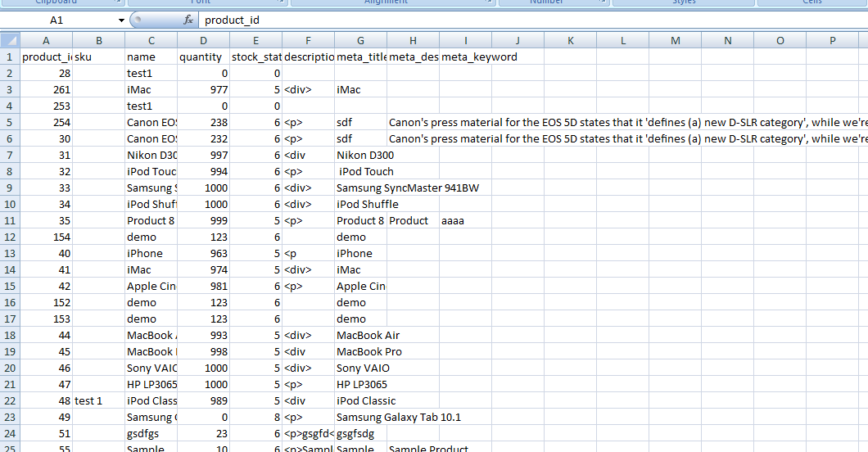Select column J header
This screenshot has width=868, height=452.
click(518, 40)
